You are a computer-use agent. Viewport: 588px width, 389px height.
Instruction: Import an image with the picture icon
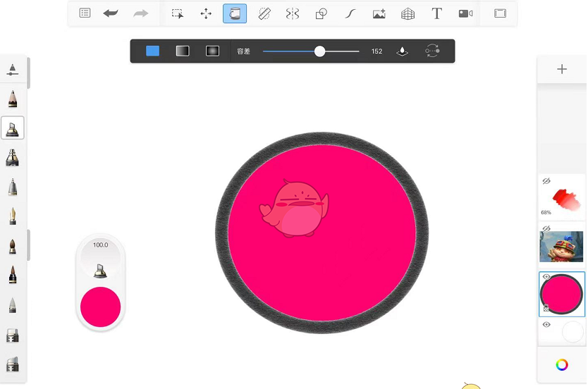pyautogui.click(x=379, y=13)
